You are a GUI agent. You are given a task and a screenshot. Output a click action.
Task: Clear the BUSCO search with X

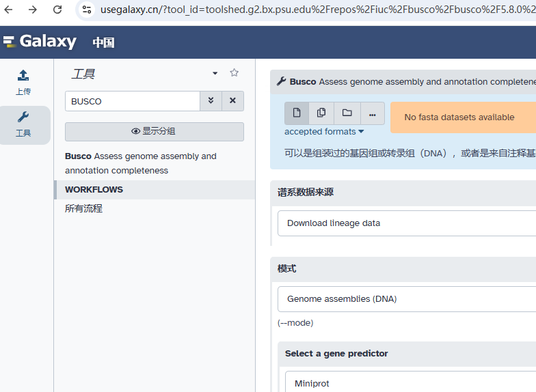[x=232, y=101]
